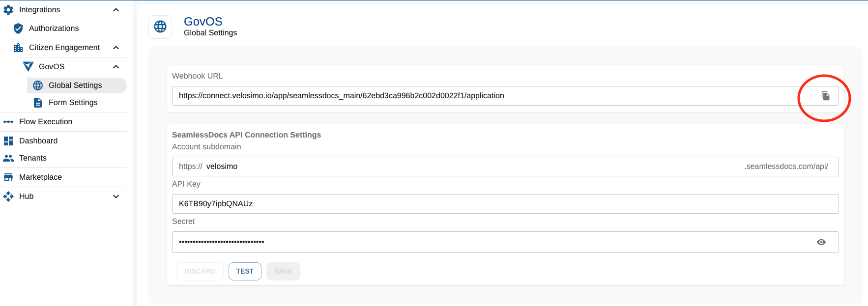Click the Form Settings document icon

[x=38, y=103]
